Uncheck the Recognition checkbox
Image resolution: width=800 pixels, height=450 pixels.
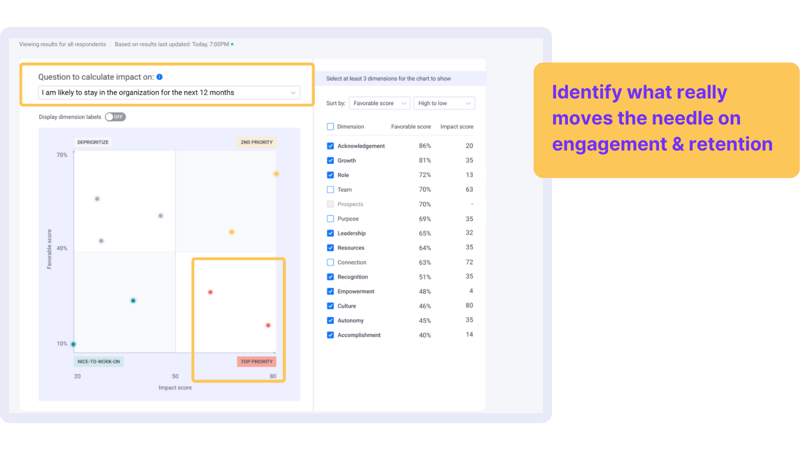click(x=330, y=277)
